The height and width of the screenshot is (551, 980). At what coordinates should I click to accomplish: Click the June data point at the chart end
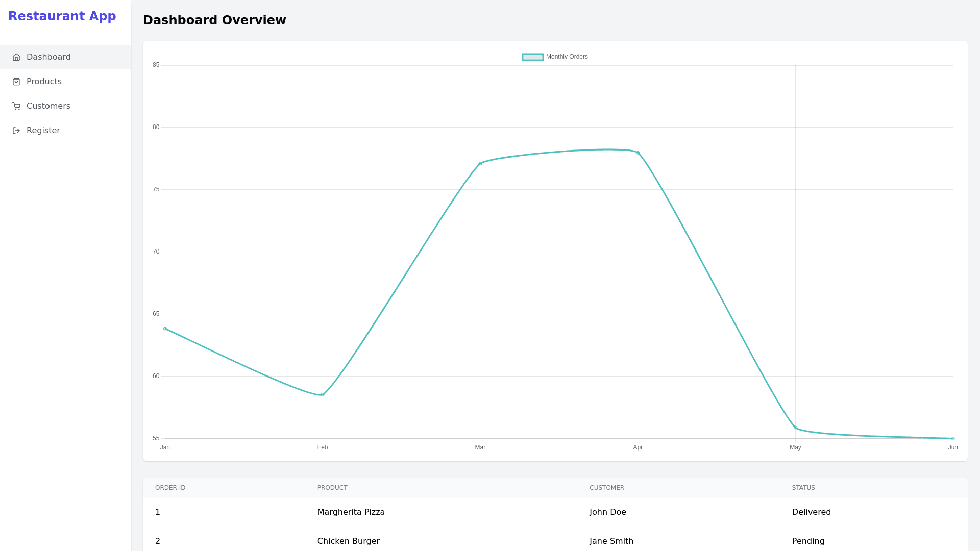953,438
